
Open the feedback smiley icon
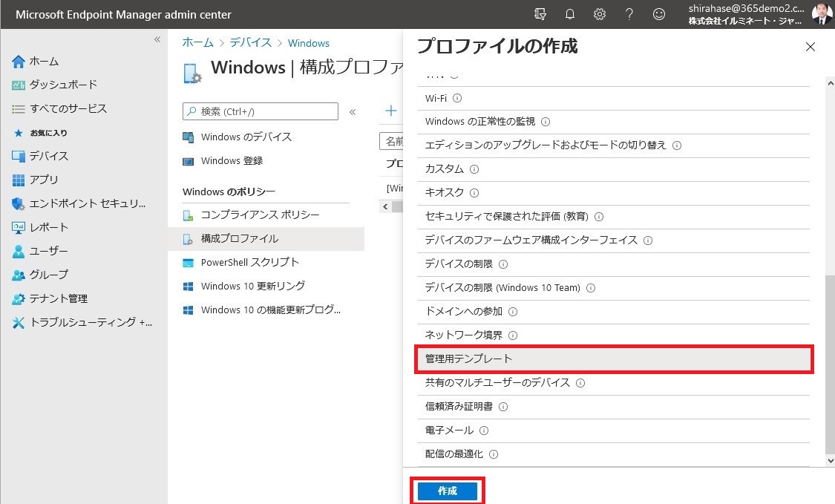click(x=659, y=14)
